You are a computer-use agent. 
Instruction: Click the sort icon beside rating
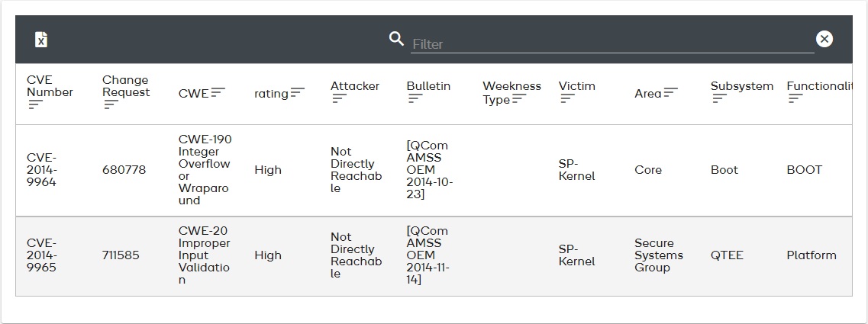point(298,93)
